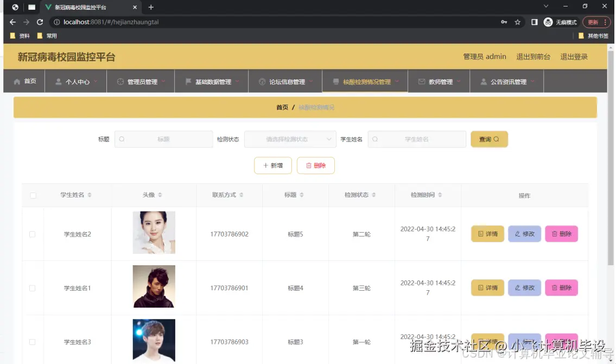Image resolution: width=616 pixels, height=364 pixels.
Task: Click the batch 删除 button above table
Action: tap(315, 165)
